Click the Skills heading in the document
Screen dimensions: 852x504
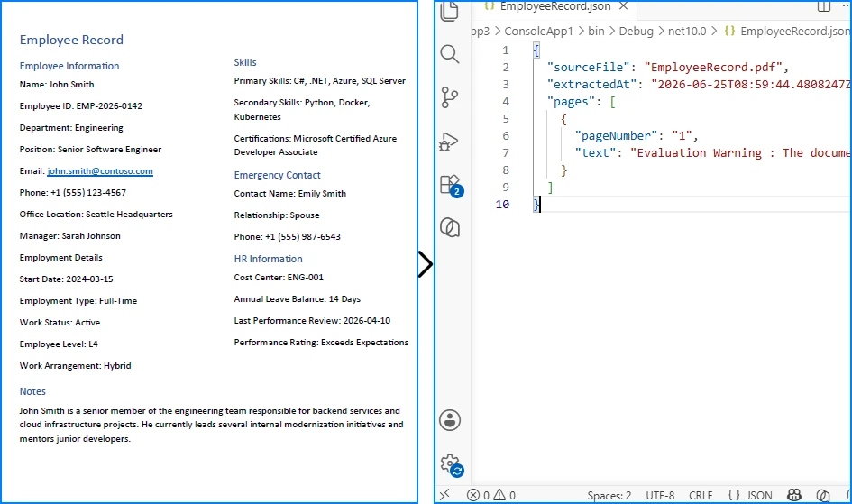pos(245,62)
